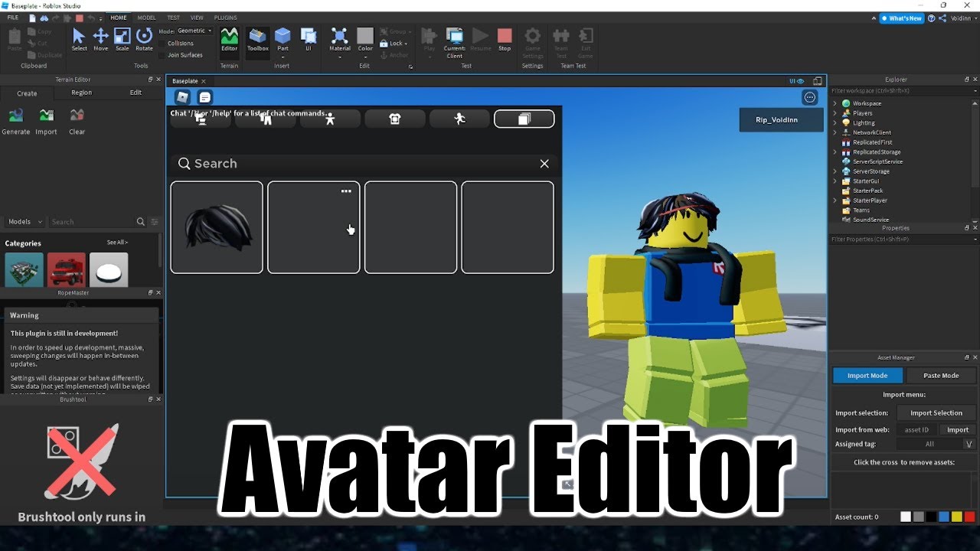The width and height of the screenshot is (980, 551).
Task: Clear the avatar editor search
Action: [x=544, y=164]
